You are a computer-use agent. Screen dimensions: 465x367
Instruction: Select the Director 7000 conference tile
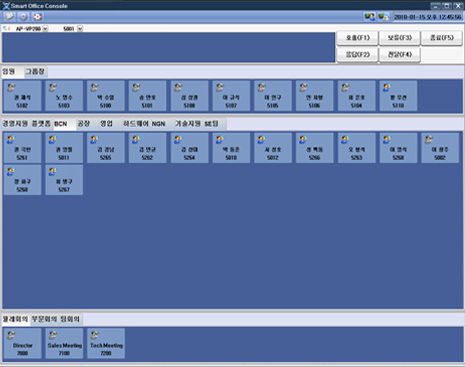click(x=22, y=343)
